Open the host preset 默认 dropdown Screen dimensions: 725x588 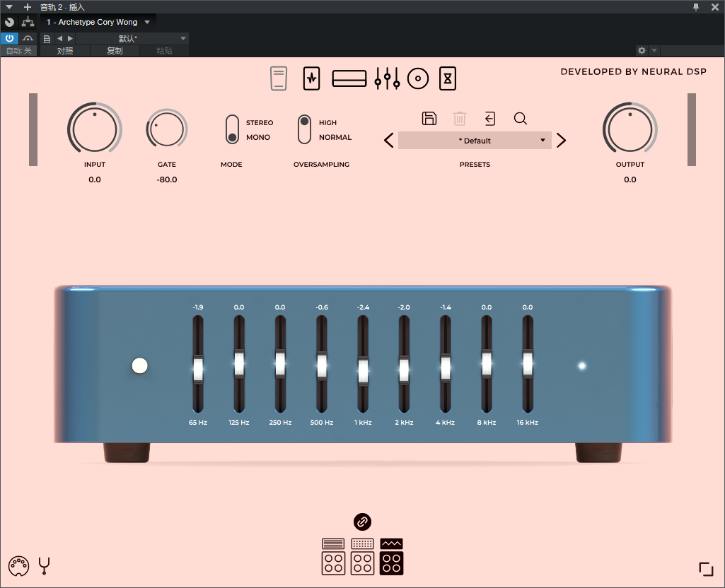[x=132, y=38]
